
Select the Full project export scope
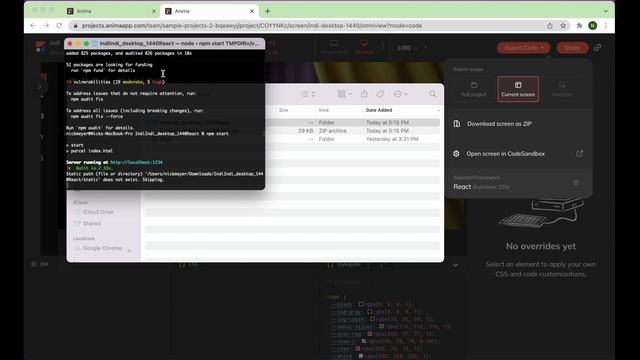474,89
